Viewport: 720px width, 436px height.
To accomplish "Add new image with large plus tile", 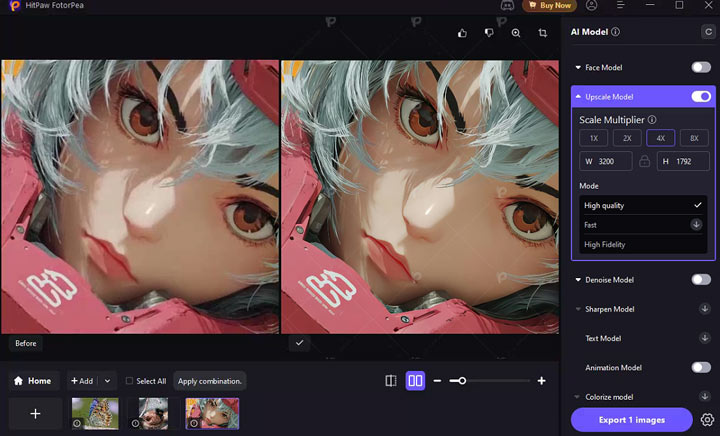I will tap(35, 414).
